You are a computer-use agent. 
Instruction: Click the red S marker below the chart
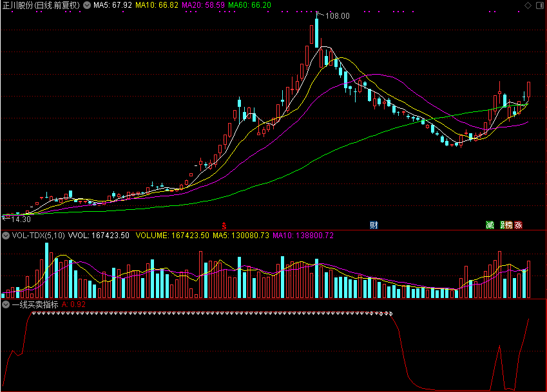(224, 226)
